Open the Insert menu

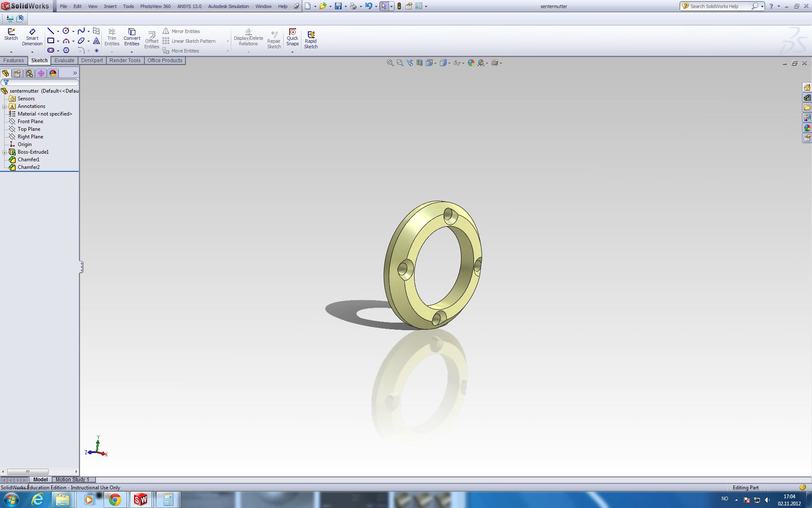point(110,6)
